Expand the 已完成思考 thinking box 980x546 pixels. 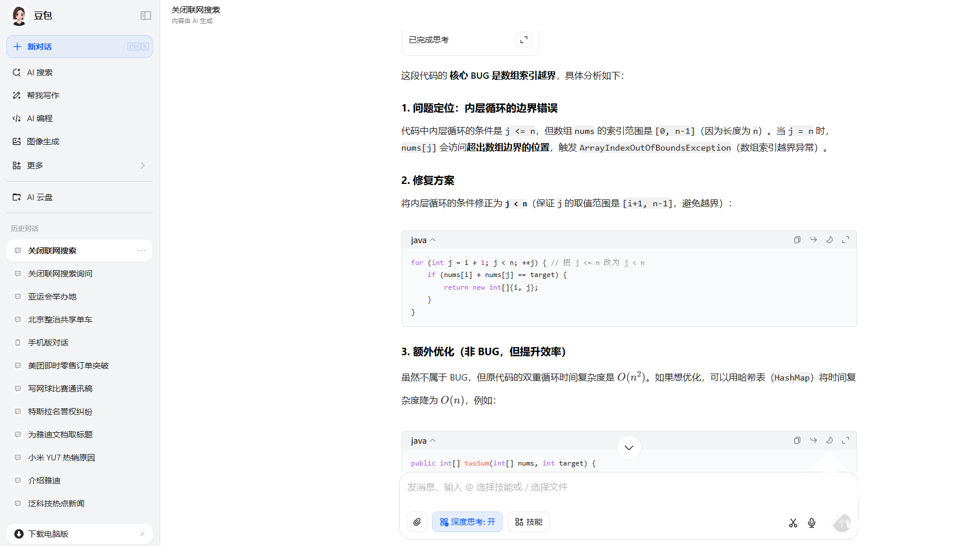(523, 40)
